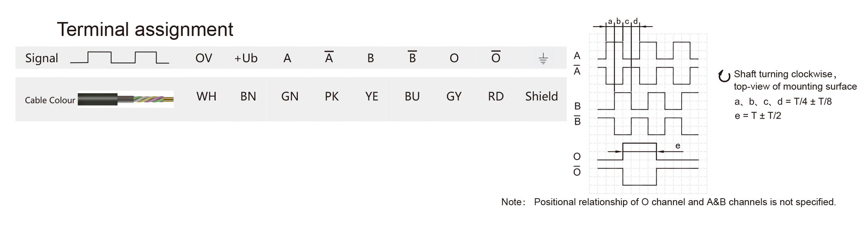This screenshot has height=233, width=868.
Task: Click the B-bar inverted signal header
Action: coord(412,57)
